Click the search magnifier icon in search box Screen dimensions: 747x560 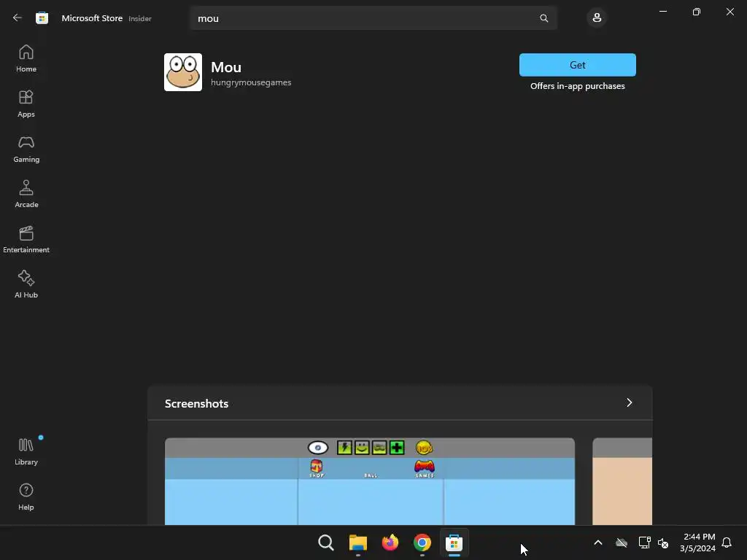tap(544, 18)
